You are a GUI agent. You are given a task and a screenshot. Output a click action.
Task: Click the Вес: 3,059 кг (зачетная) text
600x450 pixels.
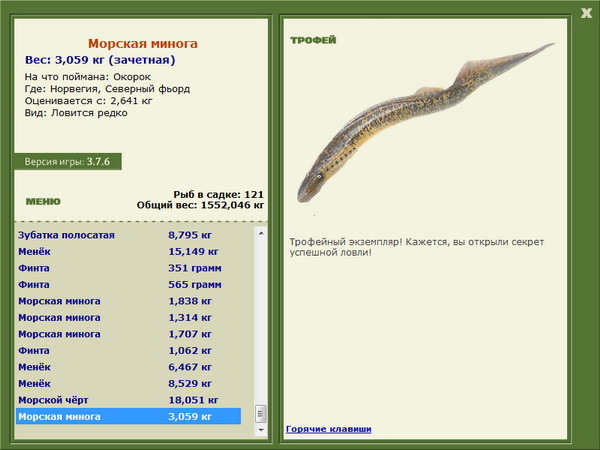pyautogui.click(x=100, y=60)
